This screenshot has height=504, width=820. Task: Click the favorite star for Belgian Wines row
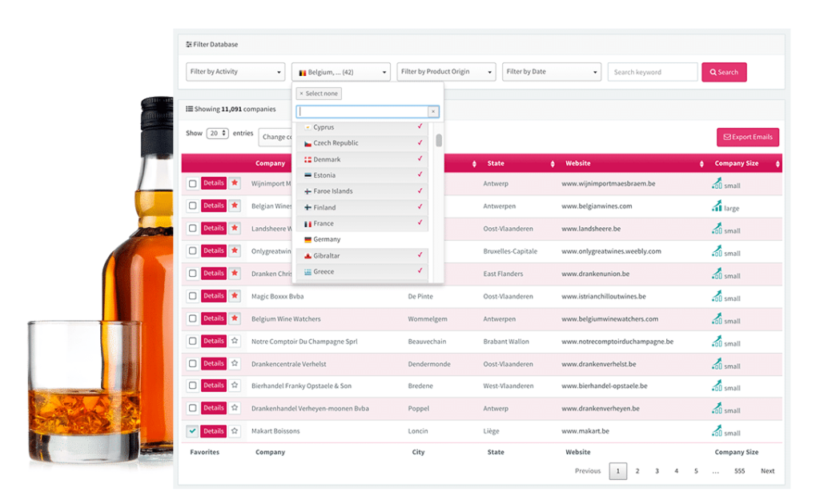point(235,206)
